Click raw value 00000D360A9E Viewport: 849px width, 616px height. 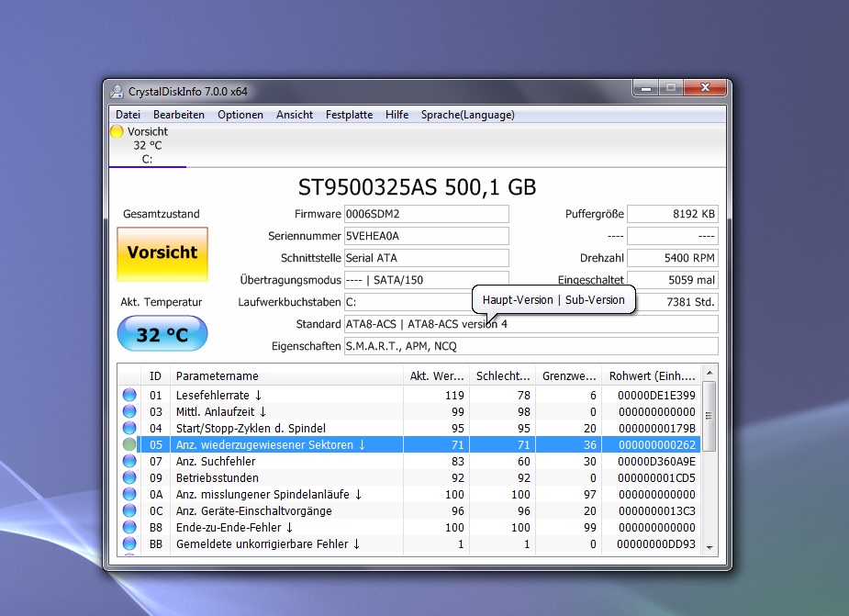click(656, 461)
